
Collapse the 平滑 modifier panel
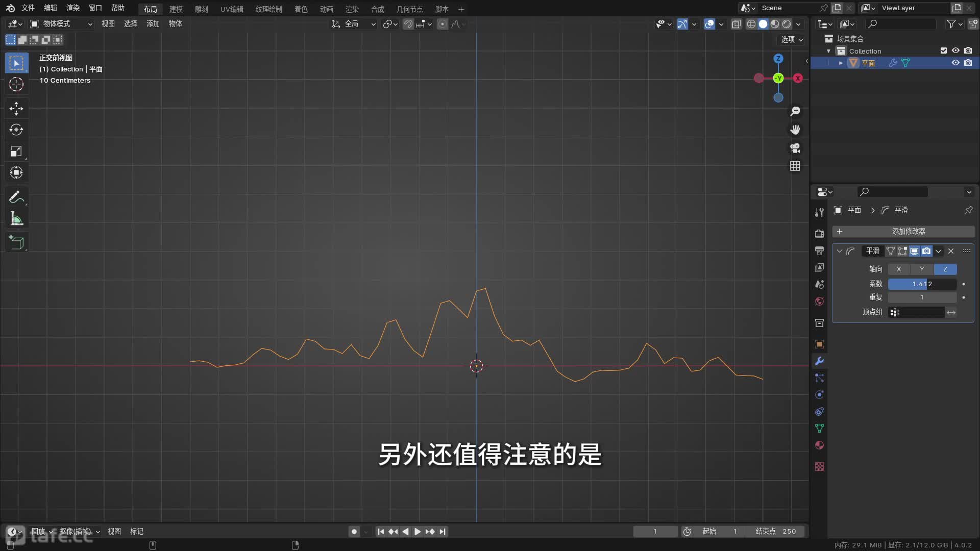pyautogui.click(x=840, y=251)
